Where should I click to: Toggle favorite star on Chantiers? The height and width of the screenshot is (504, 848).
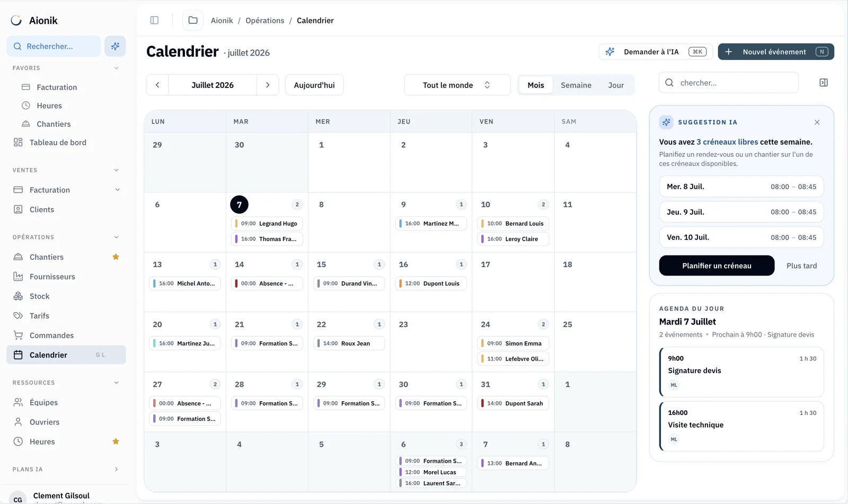[116, 257]
